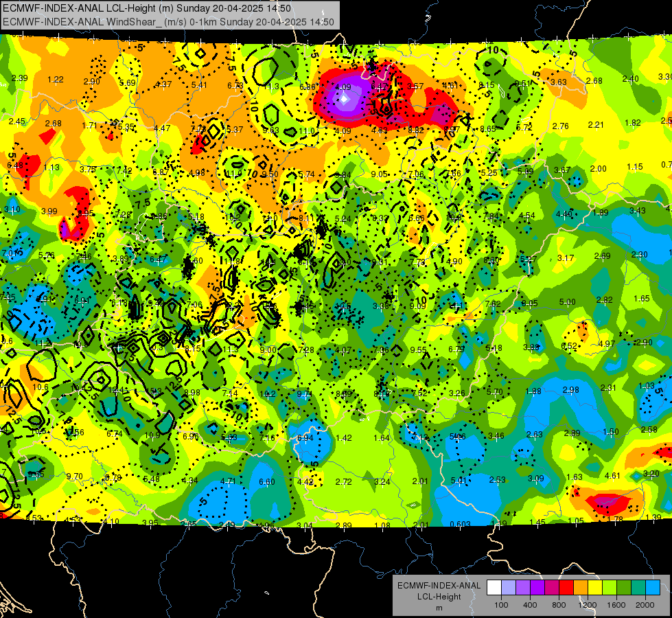Select the grid value '2.76'
Viewport: 672px width, 618px height.
[561, 126]
